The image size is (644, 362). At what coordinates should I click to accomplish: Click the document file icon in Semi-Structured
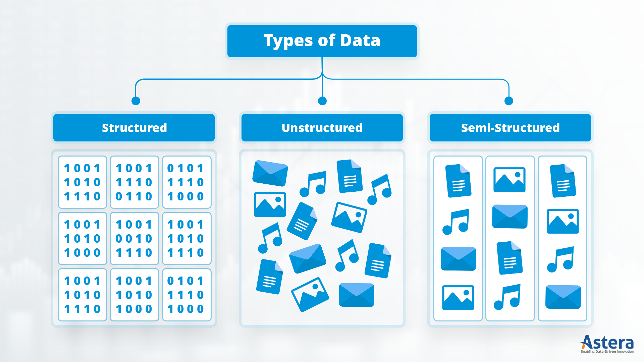click(459, 183)
